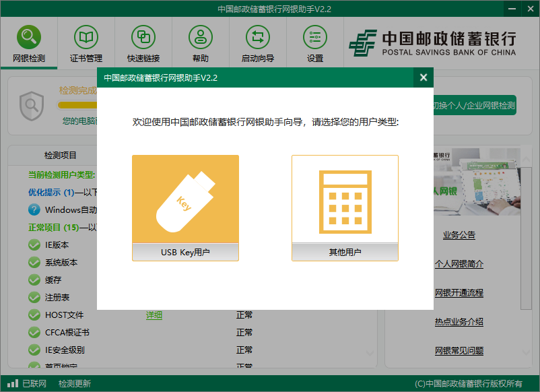The width and height of the screenshot is (540, 392).
Task: Click the green check next to HOST文件
Action: pos(34,315)
